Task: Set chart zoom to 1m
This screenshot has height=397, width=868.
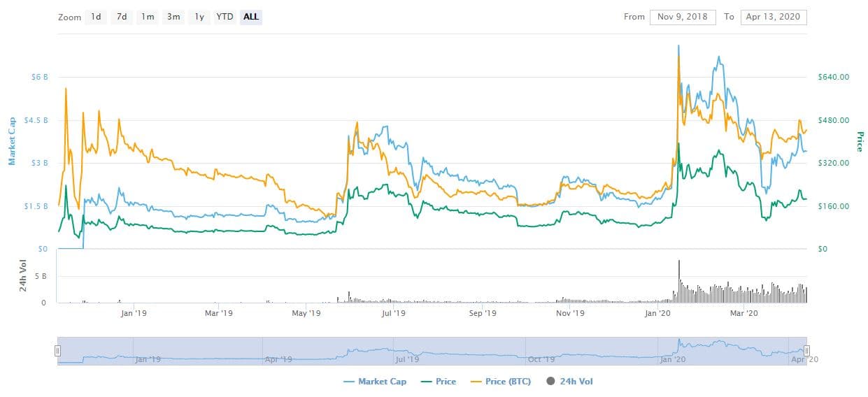Action: 148,17
